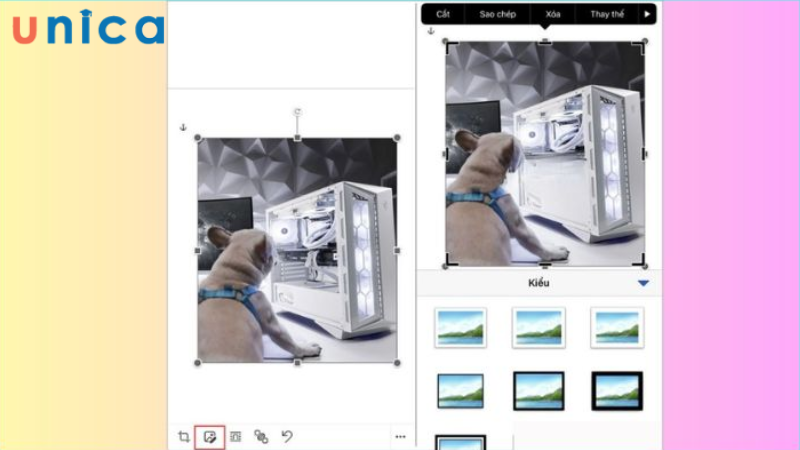Viewport: 800px width, 450px height.
Task: Tap the linked-circles icon in the bottom toolbar
Action: click(x=261, y=437)
